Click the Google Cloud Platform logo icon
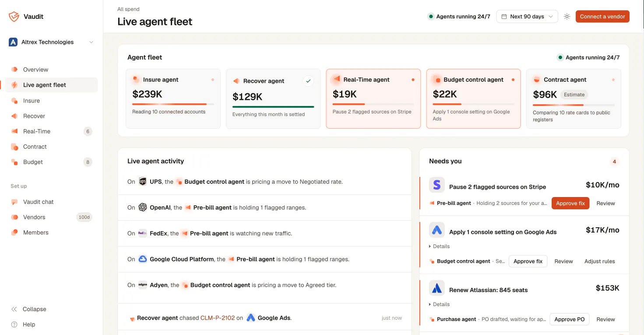The height and width of the screenshot is (335, 644). (x=142, y=259)
